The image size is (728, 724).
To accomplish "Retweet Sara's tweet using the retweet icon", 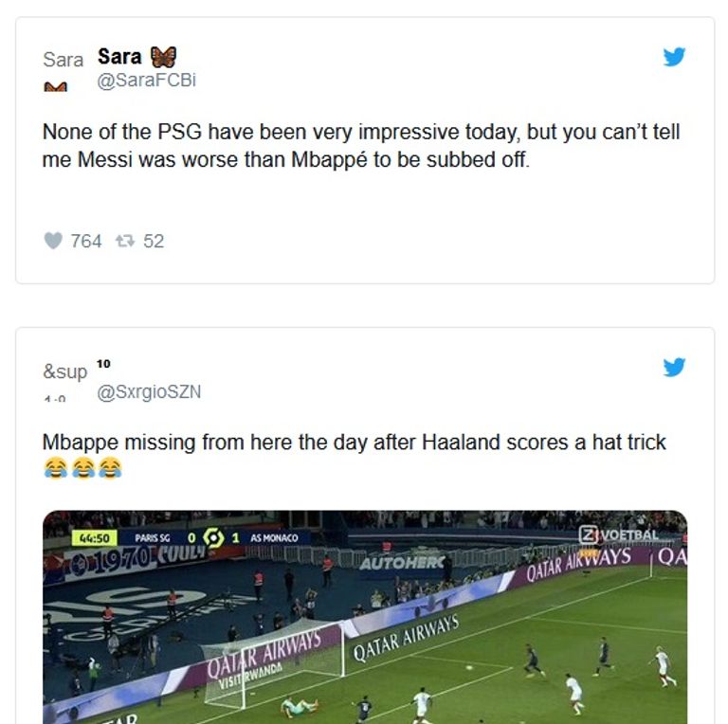I will (125, 241).
